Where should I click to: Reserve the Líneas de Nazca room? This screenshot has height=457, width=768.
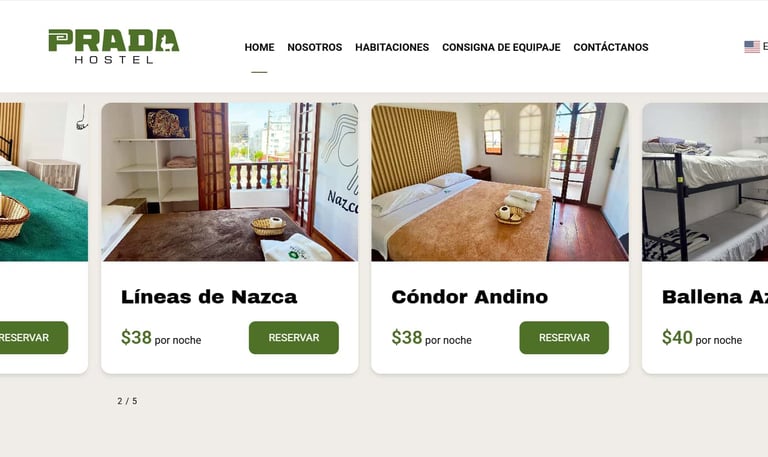(293, 337)
